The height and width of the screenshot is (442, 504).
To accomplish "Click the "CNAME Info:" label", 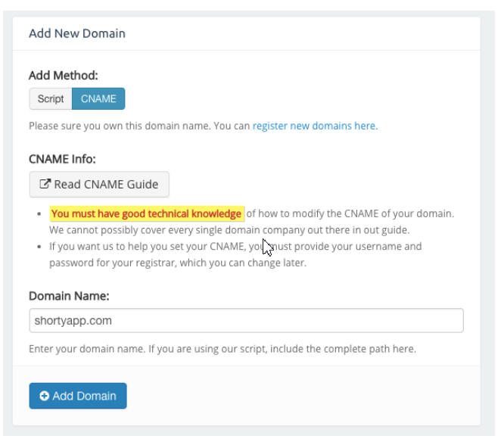I will (63, 159).
